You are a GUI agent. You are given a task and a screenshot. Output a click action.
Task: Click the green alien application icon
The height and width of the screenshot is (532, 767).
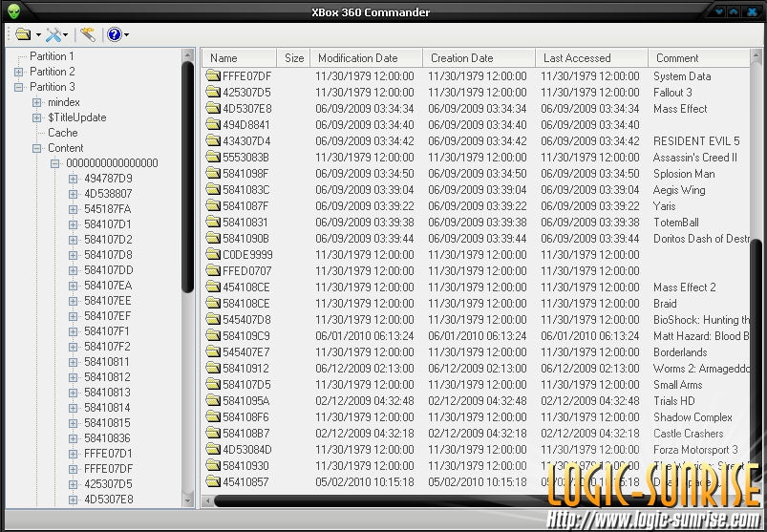tap(13, 11)
